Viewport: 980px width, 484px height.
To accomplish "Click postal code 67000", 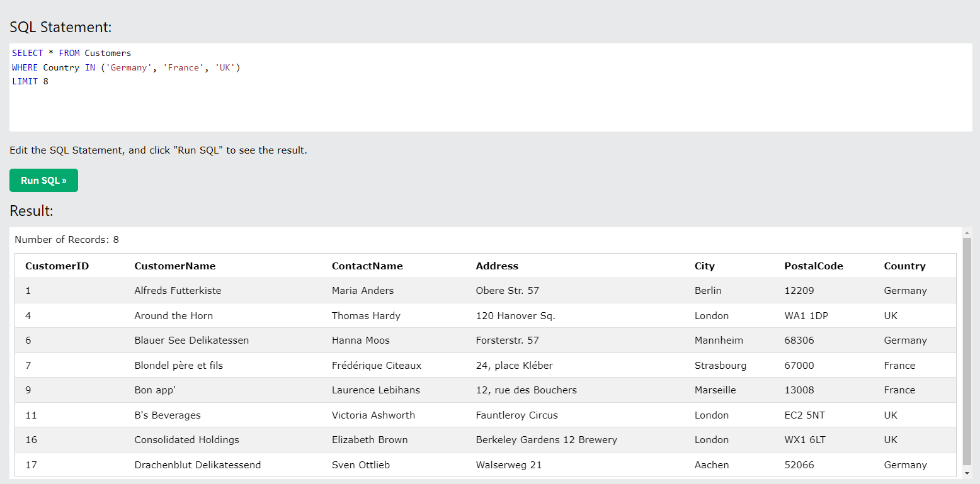I will tap(799, 365).
